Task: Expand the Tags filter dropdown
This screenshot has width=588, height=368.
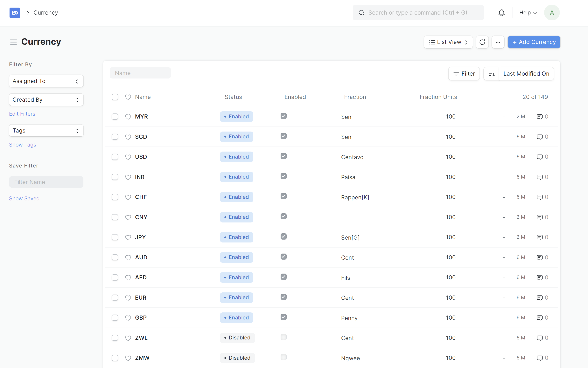Action: tap(46, 131)
